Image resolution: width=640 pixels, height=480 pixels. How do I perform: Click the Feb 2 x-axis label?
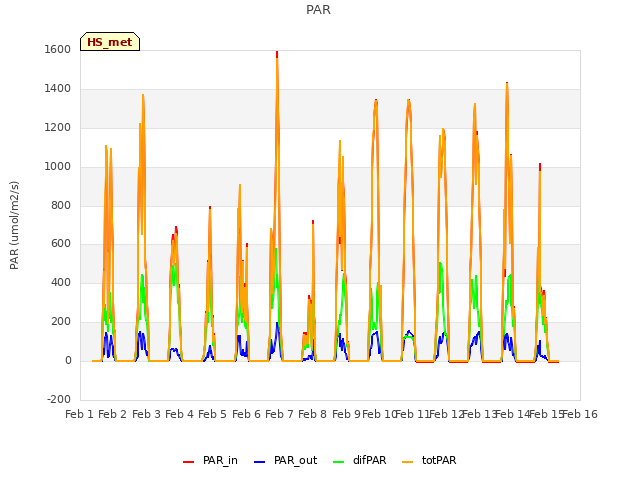pos(113,414)
